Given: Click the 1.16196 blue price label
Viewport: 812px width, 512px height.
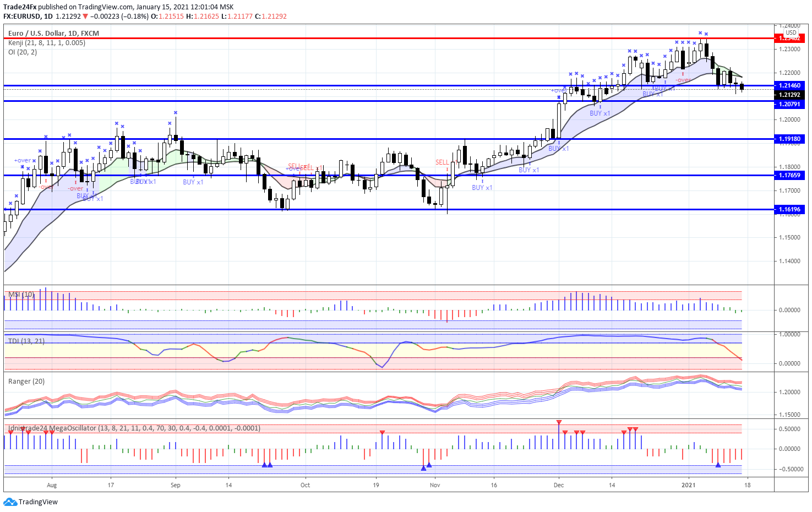Looking at the screenshot, I should point(789,209).
